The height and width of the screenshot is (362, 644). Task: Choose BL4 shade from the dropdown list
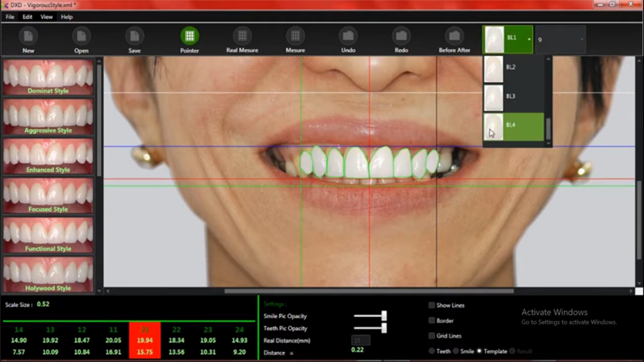click(x=513, y=126)
